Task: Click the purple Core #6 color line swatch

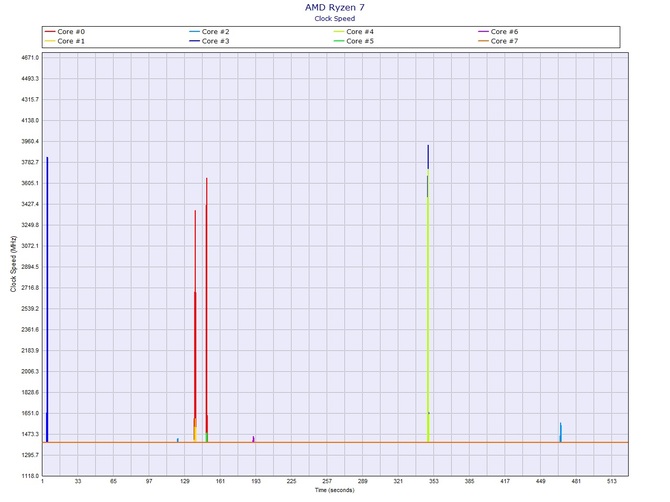Action: click(483, 32)
